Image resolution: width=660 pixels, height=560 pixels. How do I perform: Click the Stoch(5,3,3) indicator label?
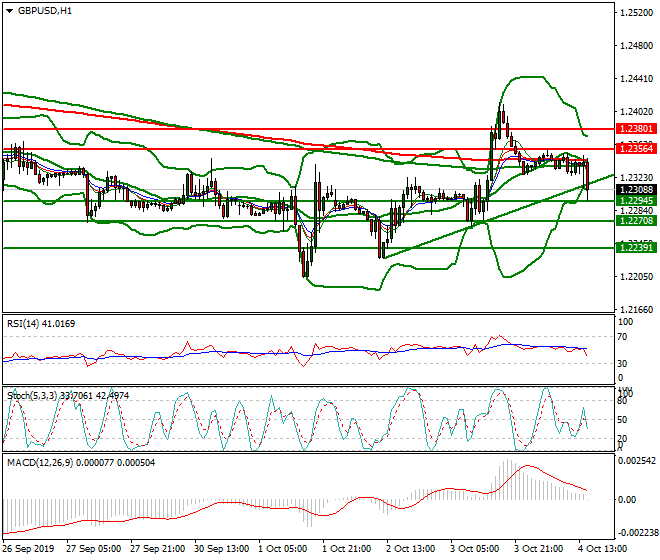pos(68,395)
